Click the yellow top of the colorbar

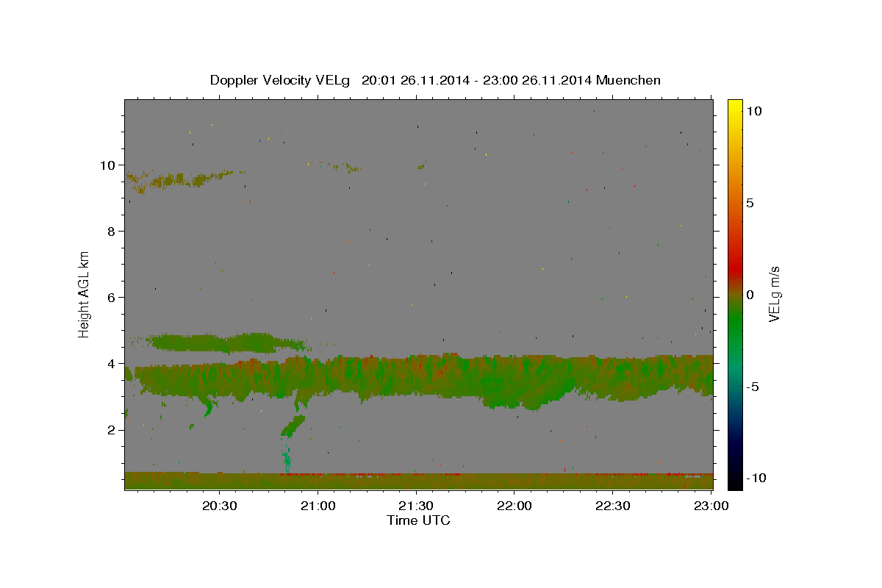[735, 107]
